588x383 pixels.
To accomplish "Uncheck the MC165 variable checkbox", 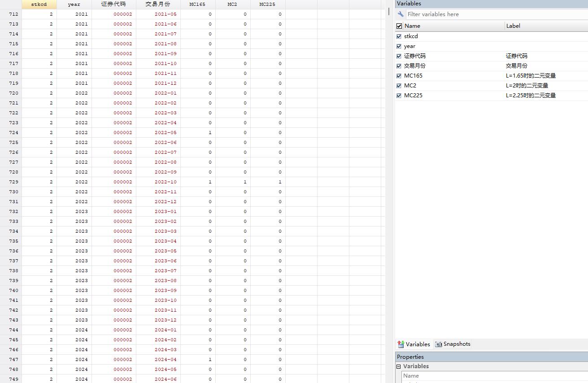I will coord(399,76).
